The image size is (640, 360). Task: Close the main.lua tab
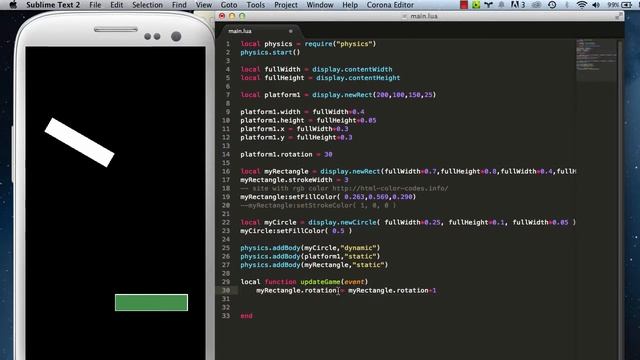pyautogui.click(x=291, y=31)
